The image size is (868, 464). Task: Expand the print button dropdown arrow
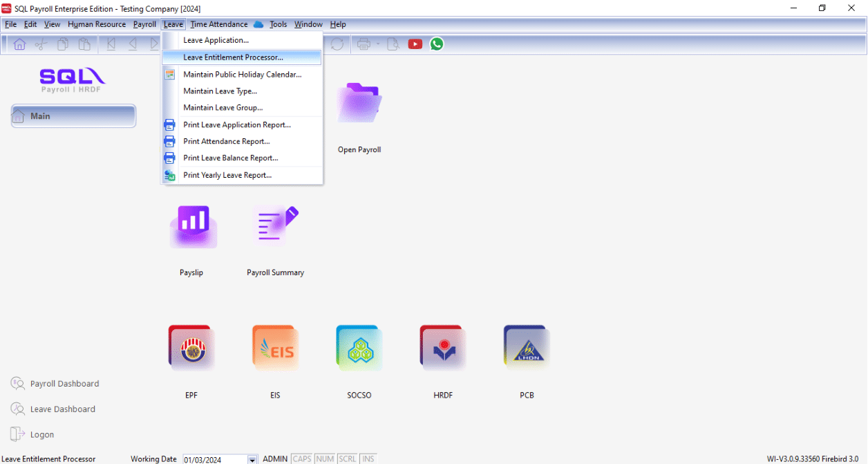tap(378, 44)
